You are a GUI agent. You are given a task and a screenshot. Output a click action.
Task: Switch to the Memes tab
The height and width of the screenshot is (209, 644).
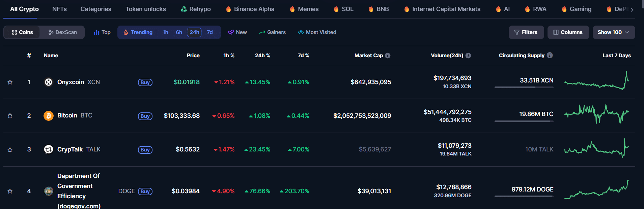point(304,9)
